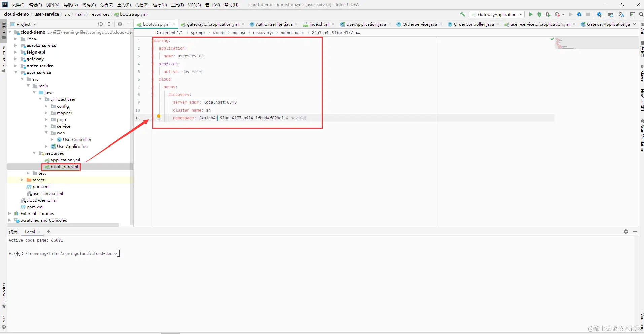Image resolution: width=644 pixels, height=334 pixels.
Task: Select application.yml in resources
Action: tap(65, 160)
